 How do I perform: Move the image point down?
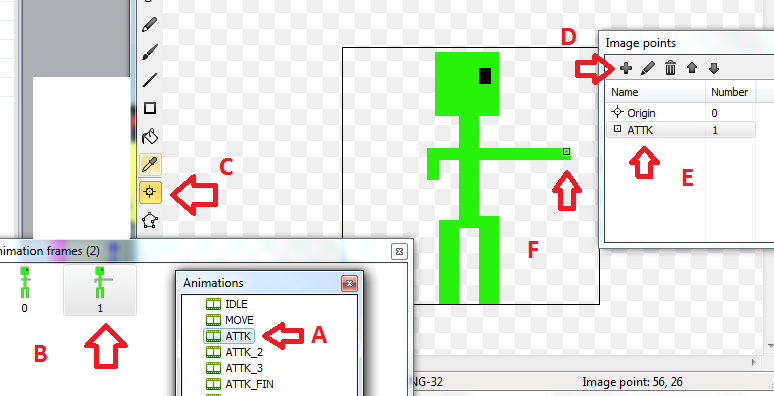(714, 68)
